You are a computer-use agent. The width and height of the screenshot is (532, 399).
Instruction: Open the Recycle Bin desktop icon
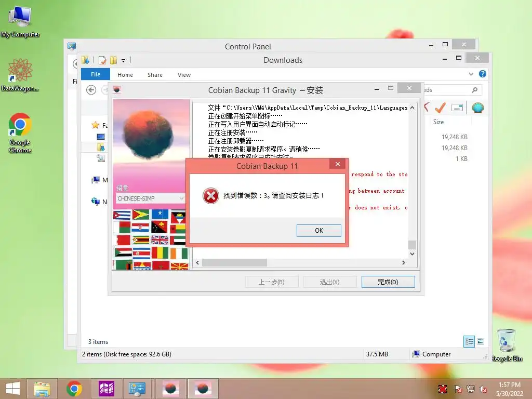pos(507,345)
